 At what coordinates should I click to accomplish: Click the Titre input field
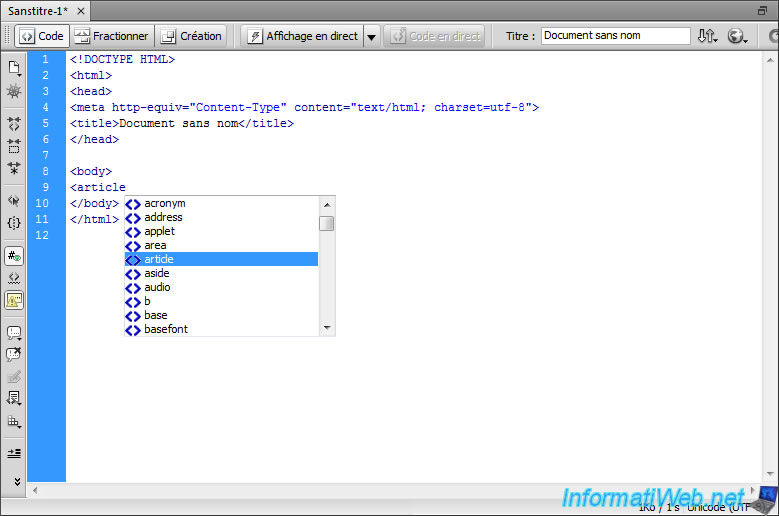click(616, 36)
